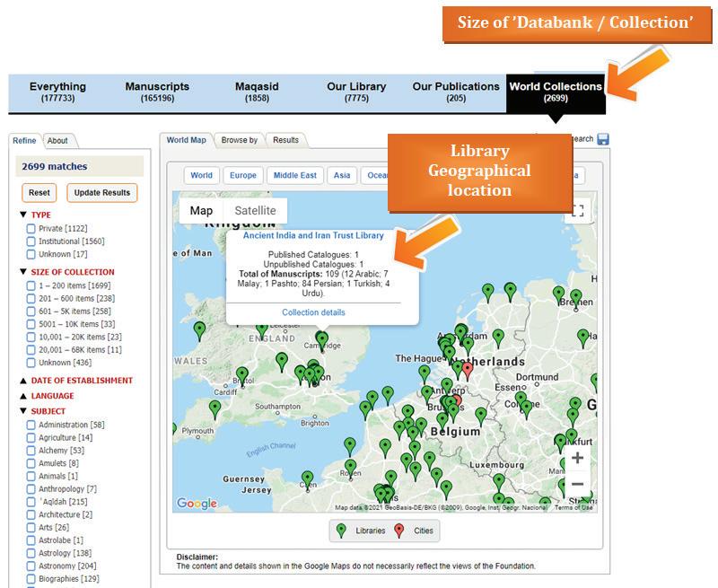Zoom out with the map minus button
This screenshot has height=588, width=718.
pos(577,484)
